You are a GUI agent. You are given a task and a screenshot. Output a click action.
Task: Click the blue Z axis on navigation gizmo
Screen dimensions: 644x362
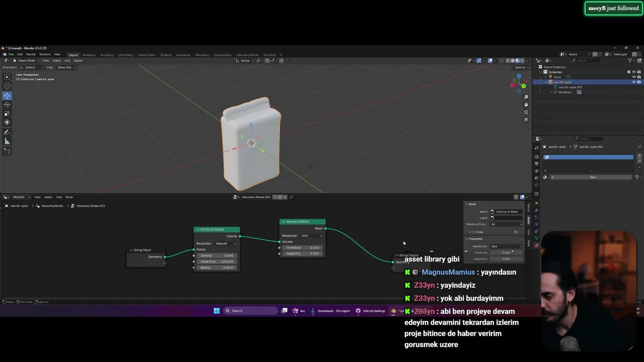[x=519, y=76]
